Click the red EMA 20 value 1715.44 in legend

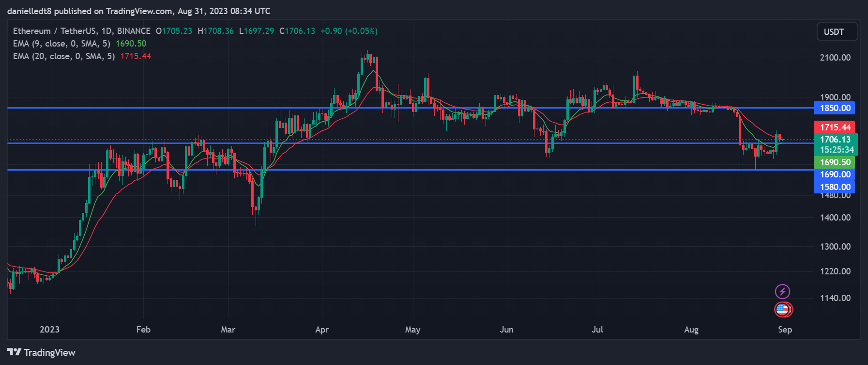coord(136,56)
